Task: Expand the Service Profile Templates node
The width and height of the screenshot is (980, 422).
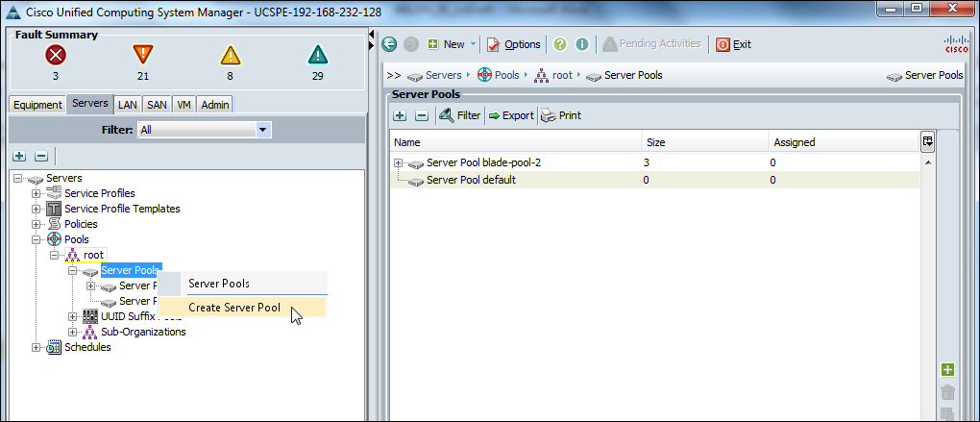Action: pyautogui.click(x=36, y=209)
